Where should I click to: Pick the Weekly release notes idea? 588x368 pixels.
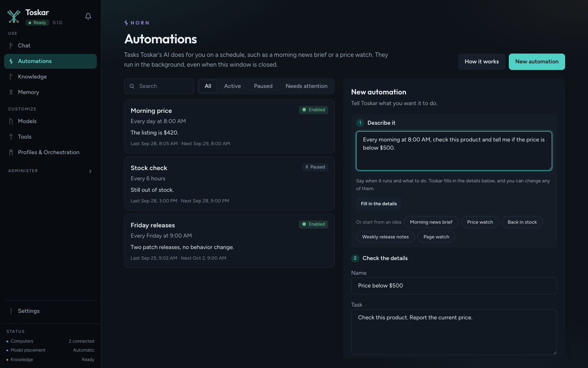pyautogui.click(x=385, y=237)
